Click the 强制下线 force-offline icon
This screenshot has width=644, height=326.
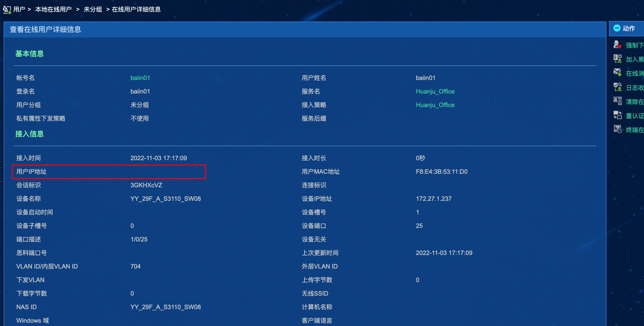[x=617, y=45]
